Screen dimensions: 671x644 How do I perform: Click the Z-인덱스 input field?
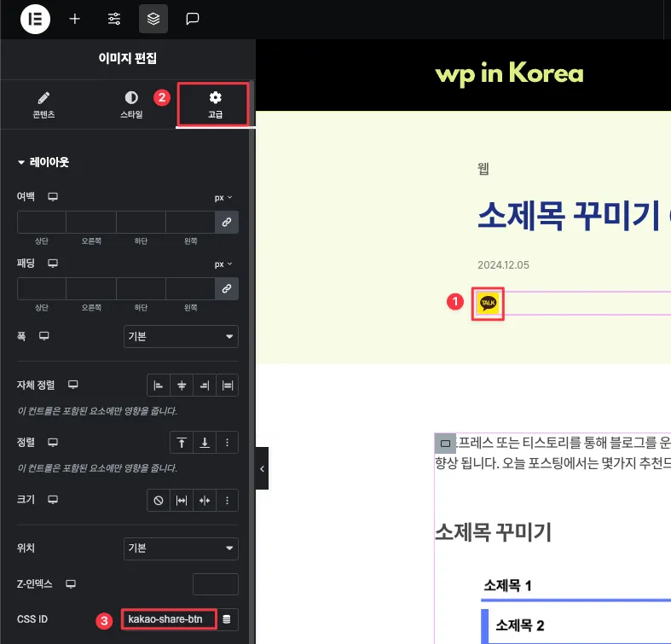click(215, 584)
